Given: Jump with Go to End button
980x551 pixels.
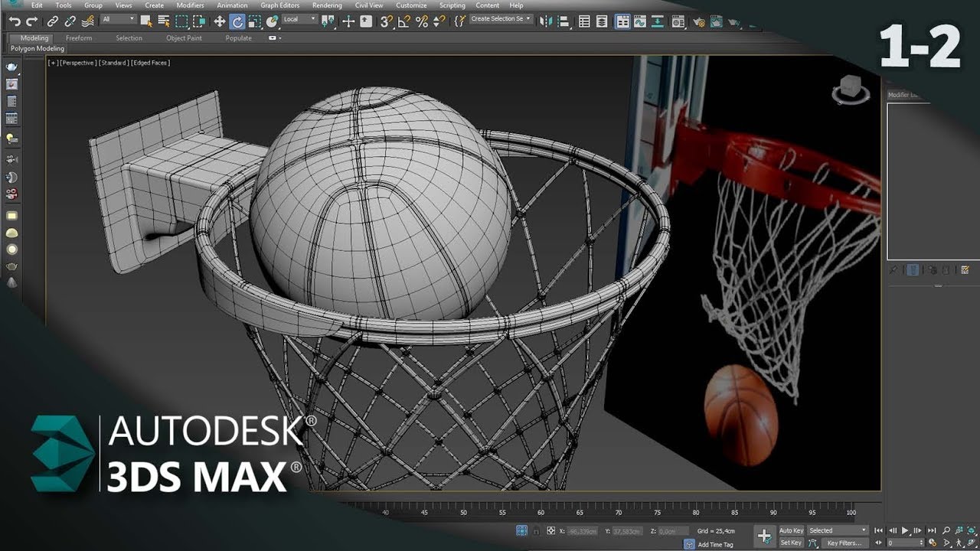Looking at the screenshot, I should click(x=932, y=530).
